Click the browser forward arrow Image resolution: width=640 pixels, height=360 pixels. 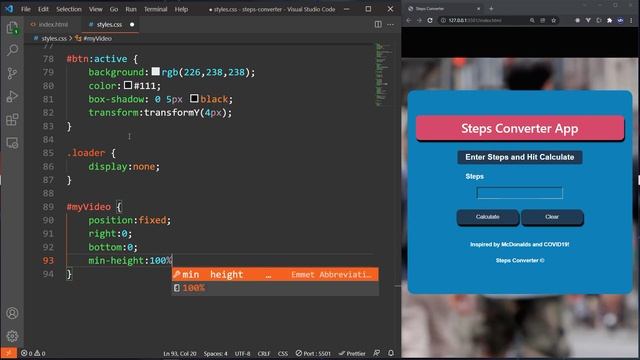[419, 20]
